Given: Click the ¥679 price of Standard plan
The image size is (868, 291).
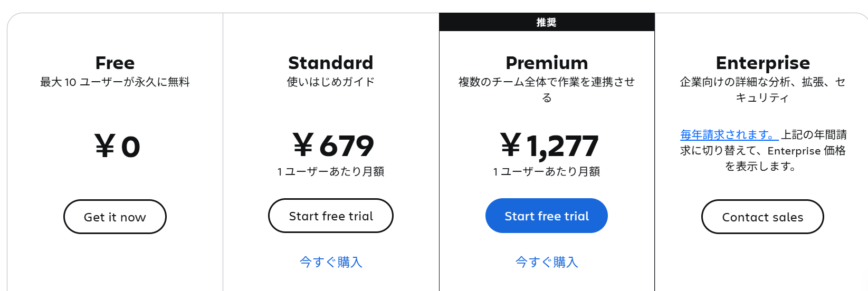Looking at the screenshot, I should coord(333,145).
